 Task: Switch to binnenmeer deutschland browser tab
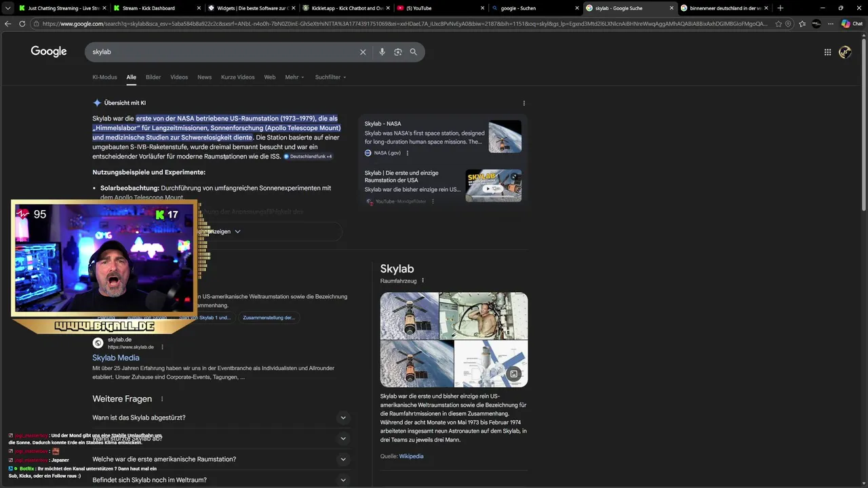coord(723,8)
